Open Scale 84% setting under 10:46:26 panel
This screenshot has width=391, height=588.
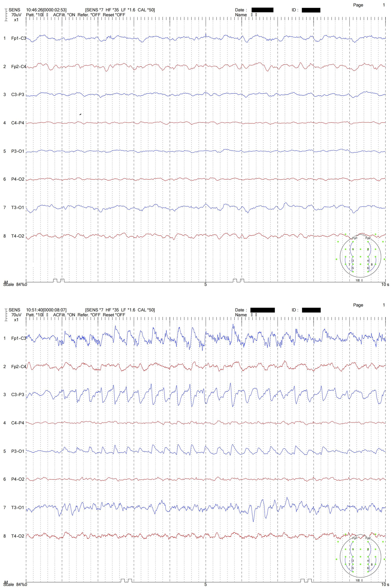(x=14, y=284)
